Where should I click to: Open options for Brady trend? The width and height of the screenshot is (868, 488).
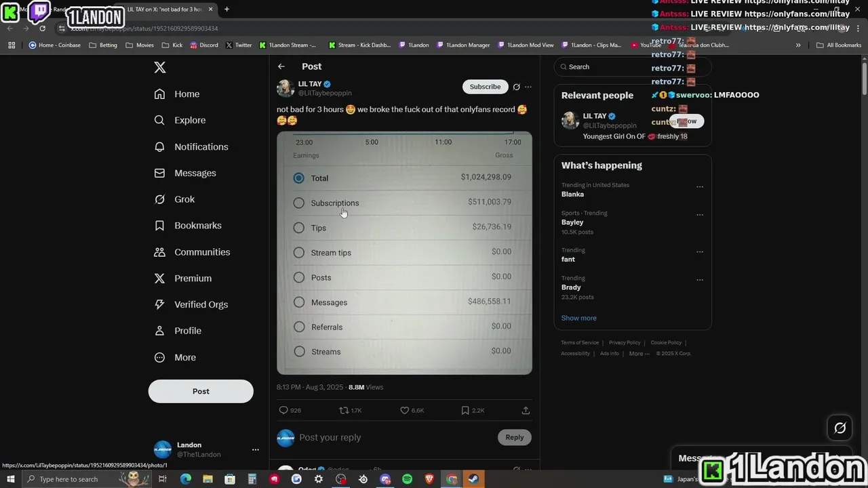tap(700, 280)
